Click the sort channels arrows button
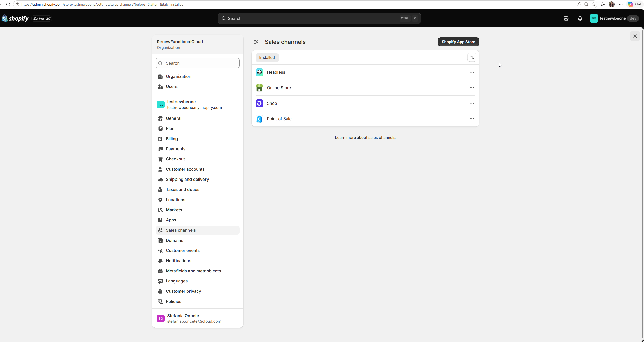Image resolution: width=644 pixels, height=343 pixels. coord(472,57)
